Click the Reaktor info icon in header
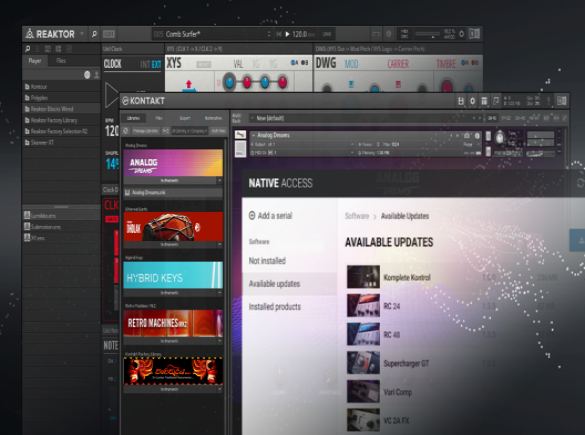Screen dimensions: 585x435 [x=388, y=34]
